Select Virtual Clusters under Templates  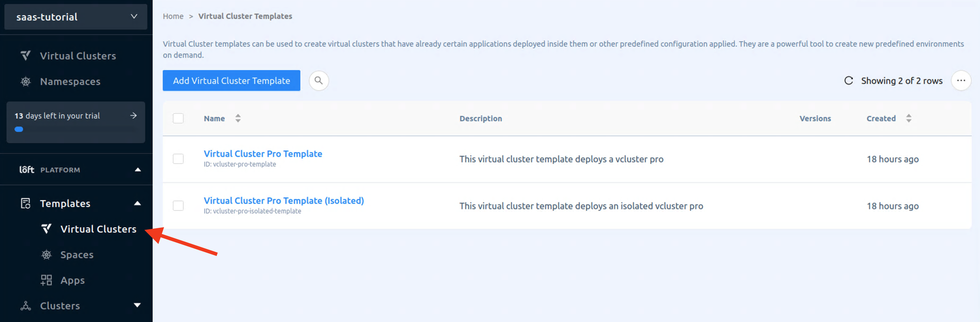98,229
